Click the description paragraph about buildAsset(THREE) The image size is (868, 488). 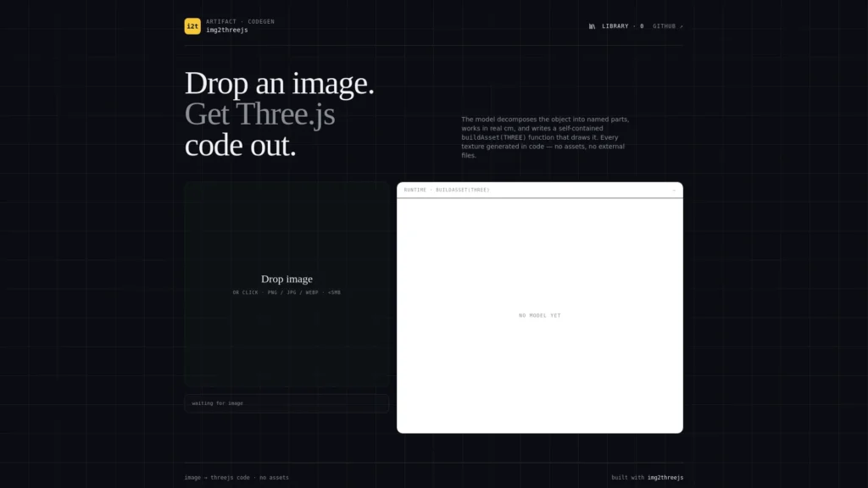click(x=545, y=137)
